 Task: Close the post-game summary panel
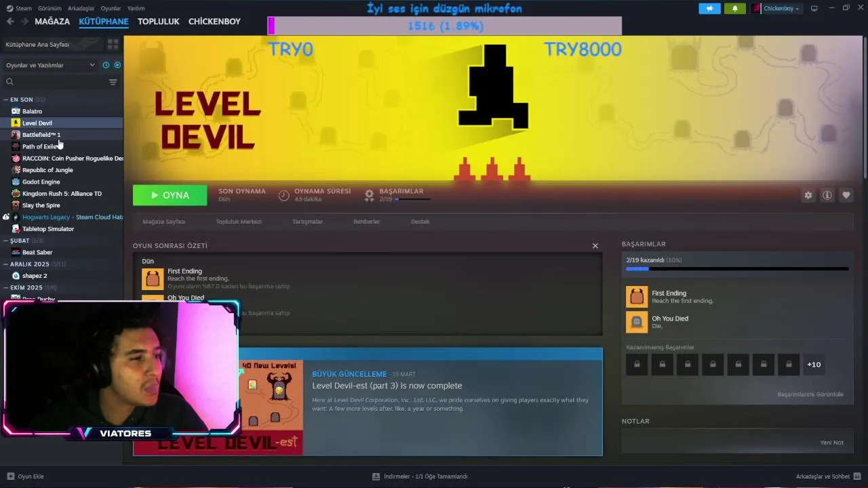(x=595, y=246)
